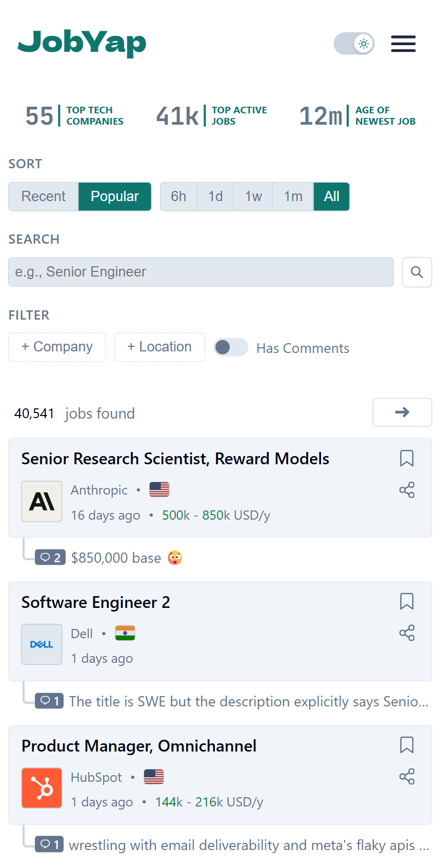Image resolution: width=440 pixels, height=868 pixels.
Task: Click the next page arrow button
Action: pyautogui.click(x=402, y=412)
